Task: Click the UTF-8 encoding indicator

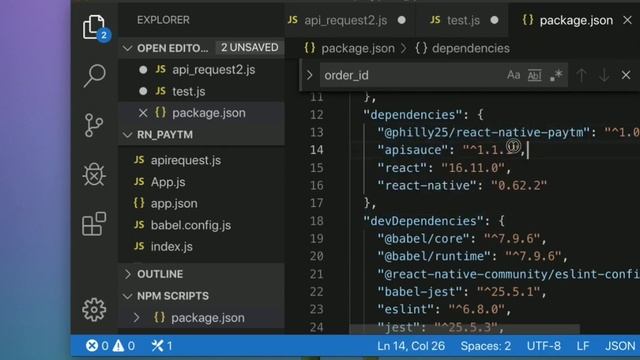Action: tap(543, 346)
